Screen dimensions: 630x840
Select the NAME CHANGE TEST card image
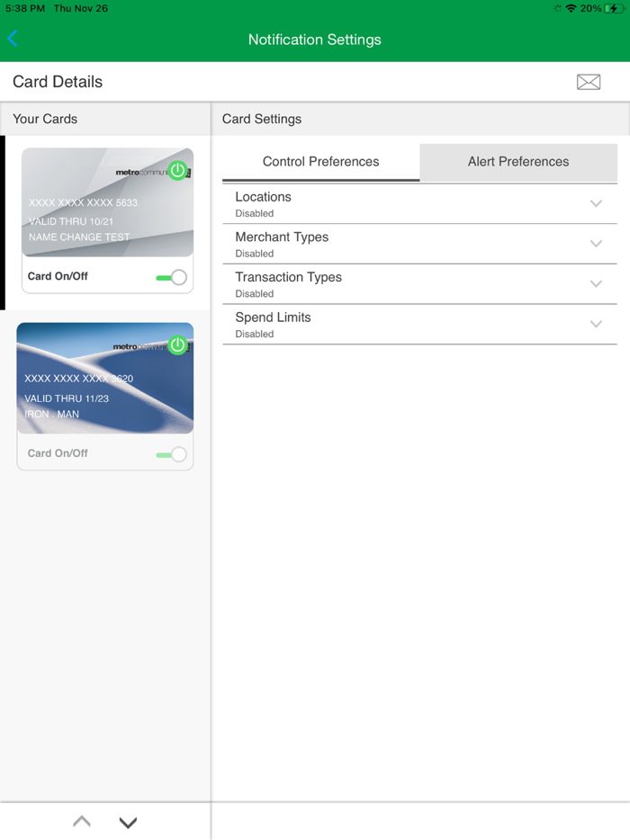108,202
